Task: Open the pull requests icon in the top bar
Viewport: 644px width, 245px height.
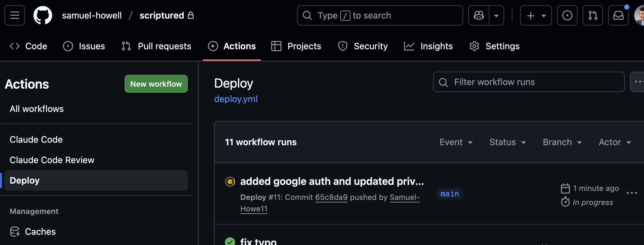Action: pyautogui.click(x=593, y=15)
